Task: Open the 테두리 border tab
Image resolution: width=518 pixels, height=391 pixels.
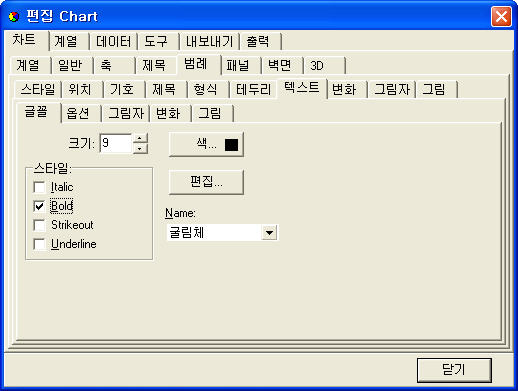Action: (x=254, y=89)
